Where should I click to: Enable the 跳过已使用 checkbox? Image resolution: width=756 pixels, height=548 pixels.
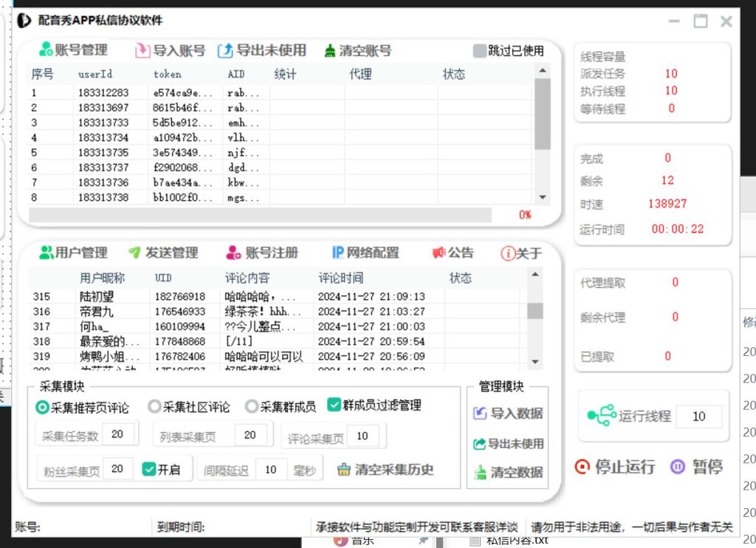click(x=480, y=51)
